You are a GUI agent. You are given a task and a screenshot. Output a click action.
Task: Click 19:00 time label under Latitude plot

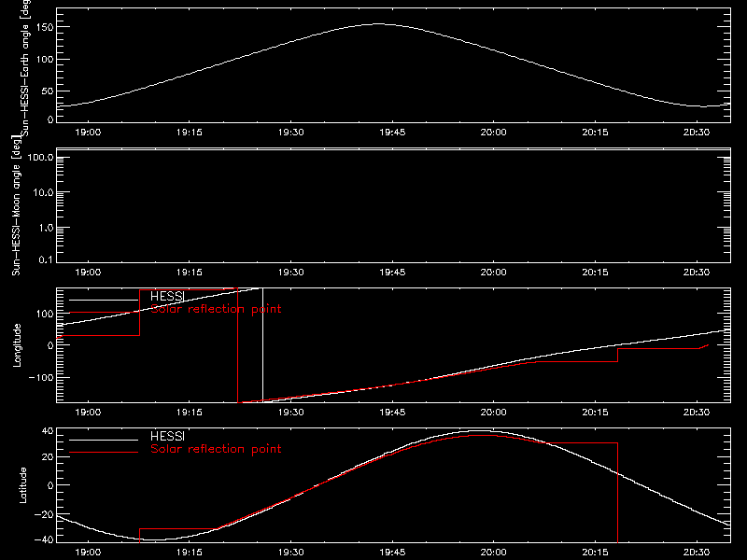click(88, 553)
